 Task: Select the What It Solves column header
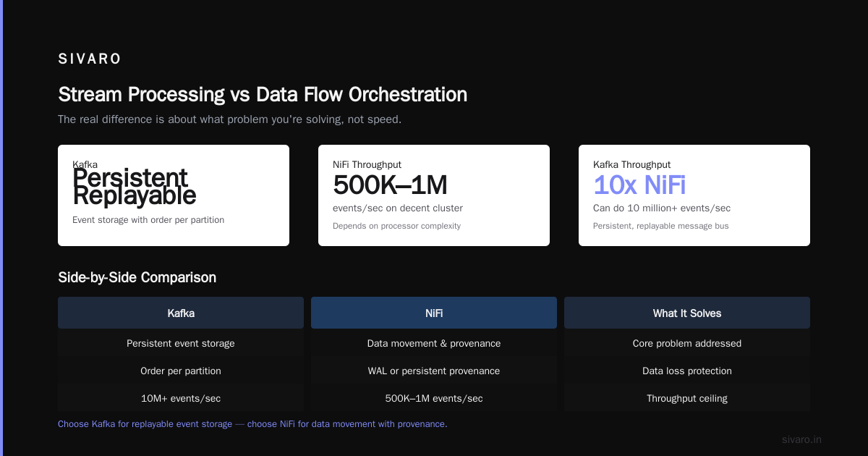pyautogui.click(x=687, y=313)
